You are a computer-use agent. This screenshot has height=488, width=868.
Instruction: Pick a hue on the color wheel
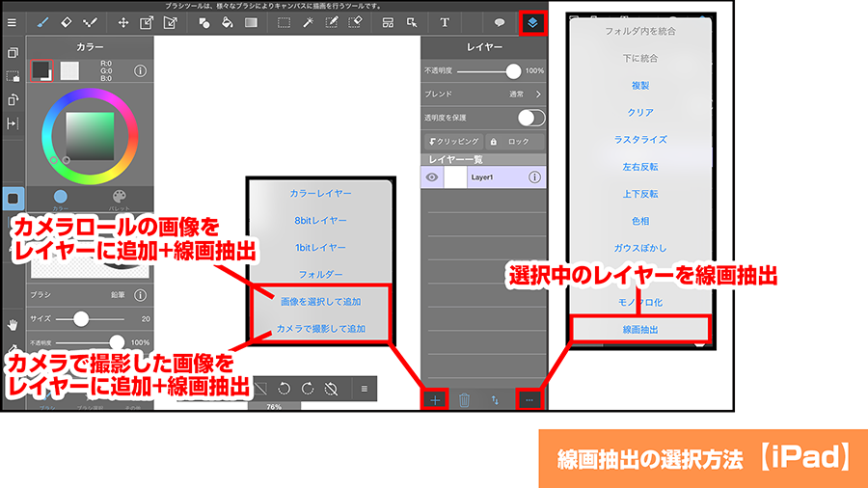click(x=90, y=136)
